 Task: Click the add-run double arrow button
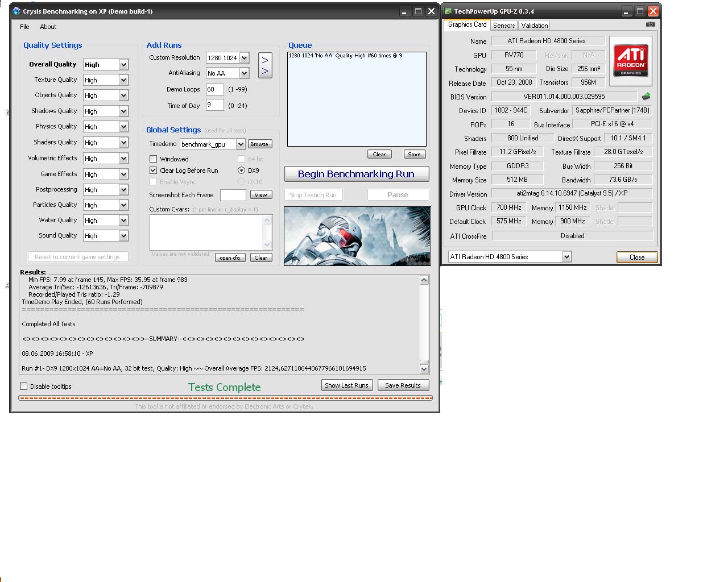[x=265, y=65]
